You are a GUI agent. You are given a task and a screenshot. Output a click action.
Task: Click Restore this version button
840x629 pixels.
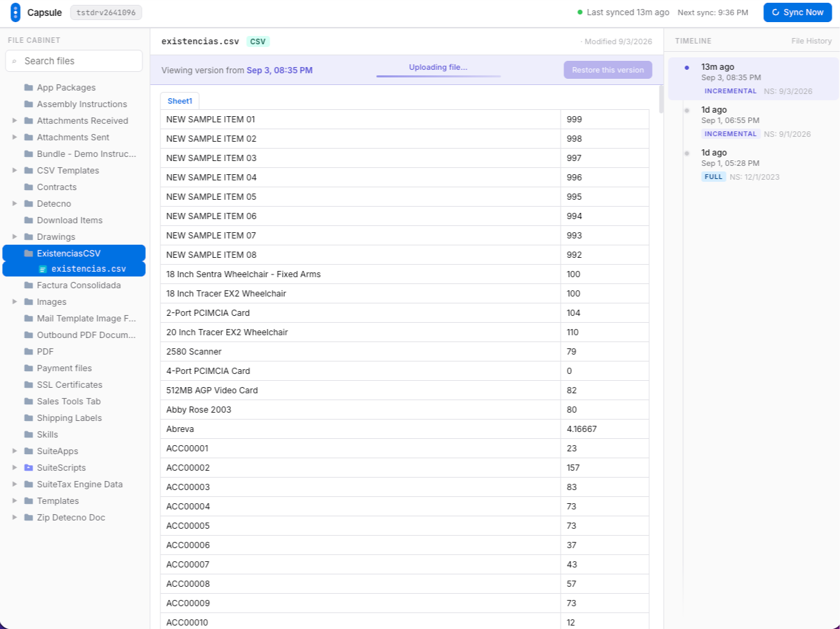point(608,70)
